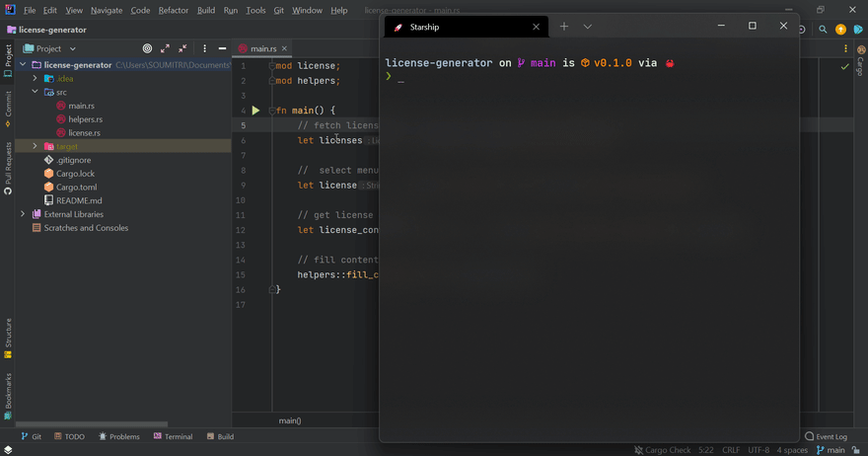Run main function using green gutter arrow
Screen dimensions: 868x456
255,111
